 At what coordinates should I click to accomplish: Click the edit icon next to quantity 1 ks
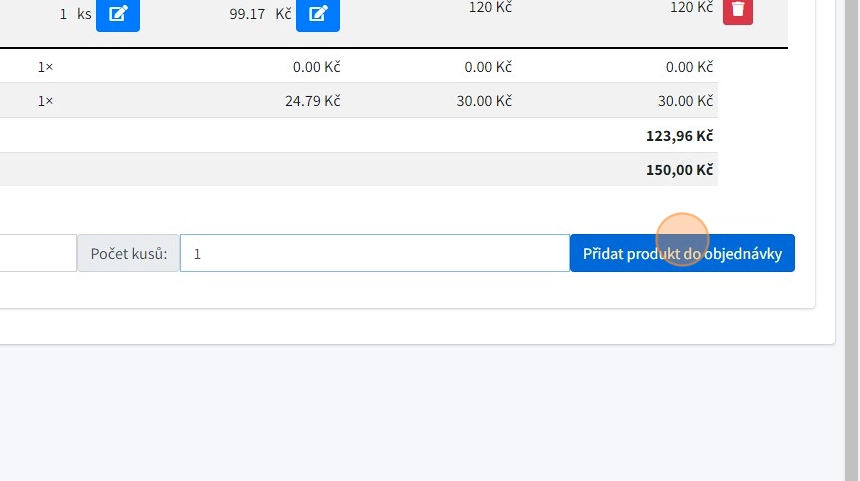(x=117, y=14)
